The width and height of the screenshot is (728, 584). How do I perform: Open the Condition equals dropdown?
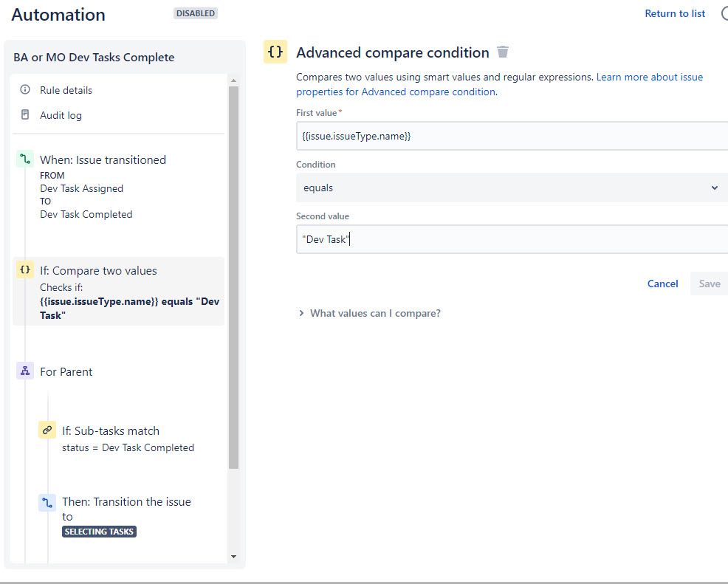[511, 188]
